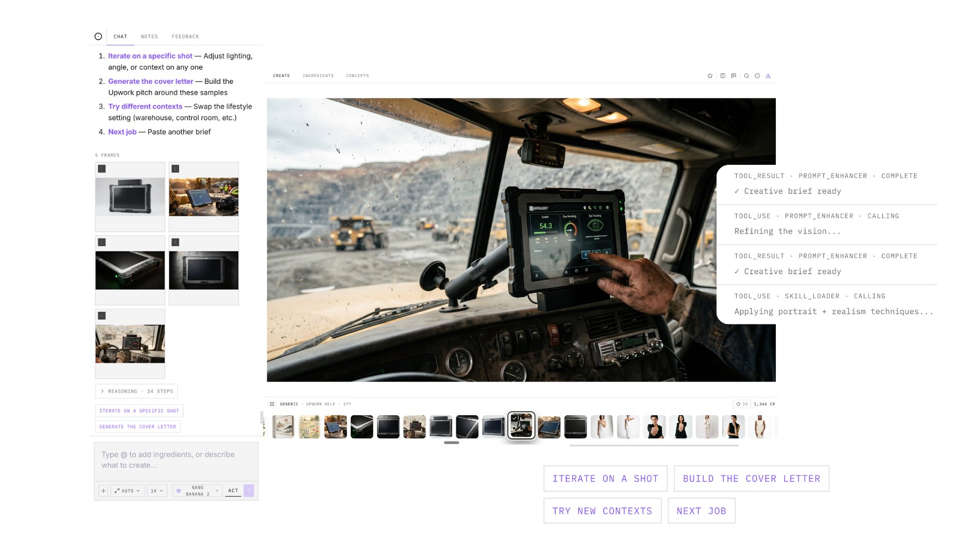Open frame 3 tablet edge close-up
Image resolution: width=980 pixels, height=551 pixels.
click(x=130, y=270)
